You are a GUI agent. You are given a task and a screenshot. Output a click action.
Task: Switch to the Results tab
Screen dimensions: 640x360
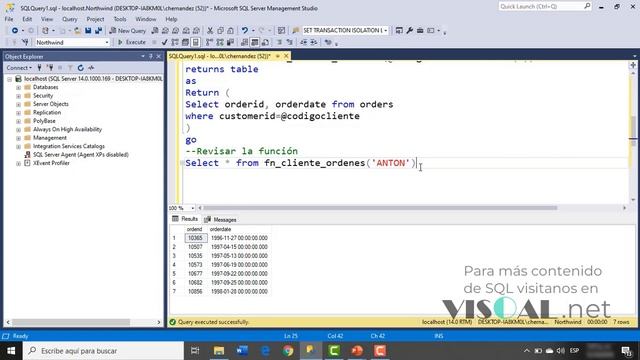pos(185,219)
